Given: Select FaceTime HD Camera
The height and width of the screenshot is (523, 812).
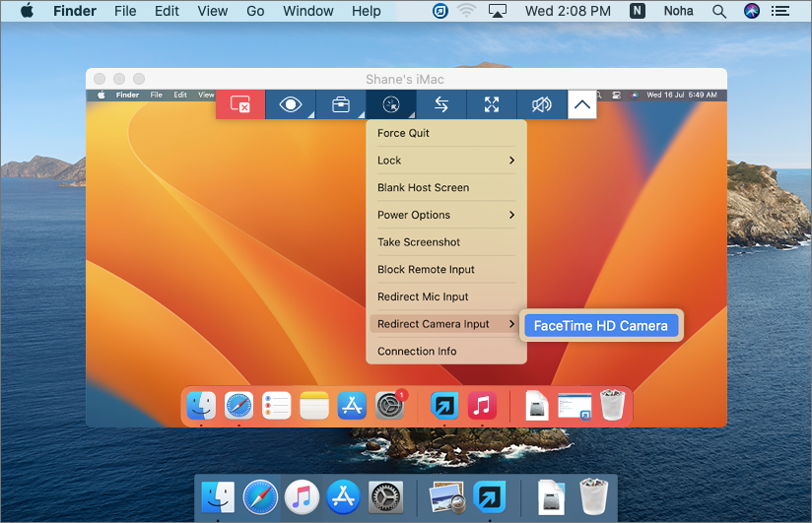Looking at the screenshot, I should 600,326.
